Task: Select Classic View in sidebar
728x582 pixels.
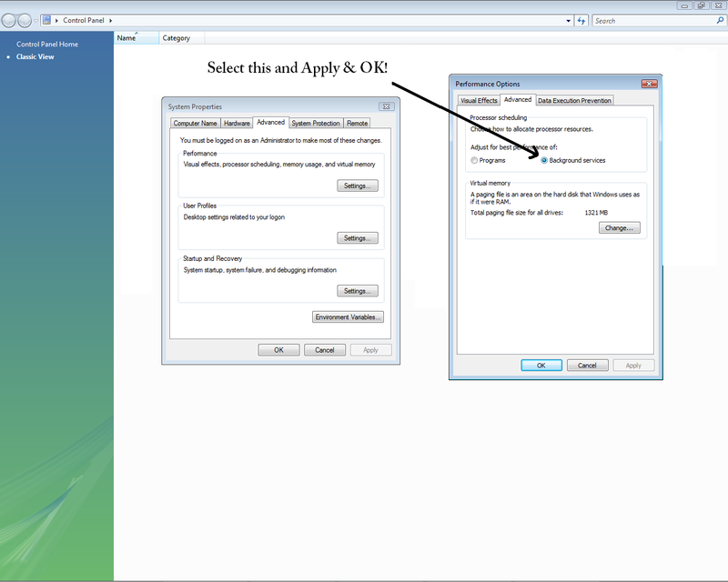Action: (x=35, y=56)
